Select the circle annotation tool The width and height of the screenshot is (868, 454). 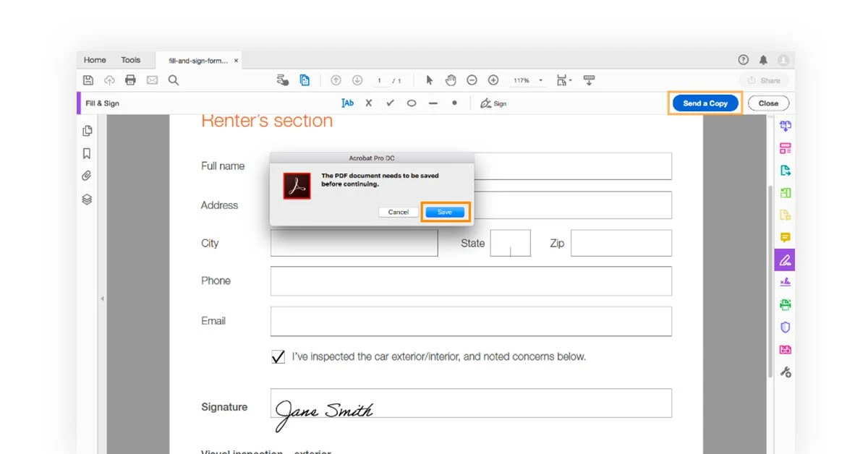(x=411, y=103)
